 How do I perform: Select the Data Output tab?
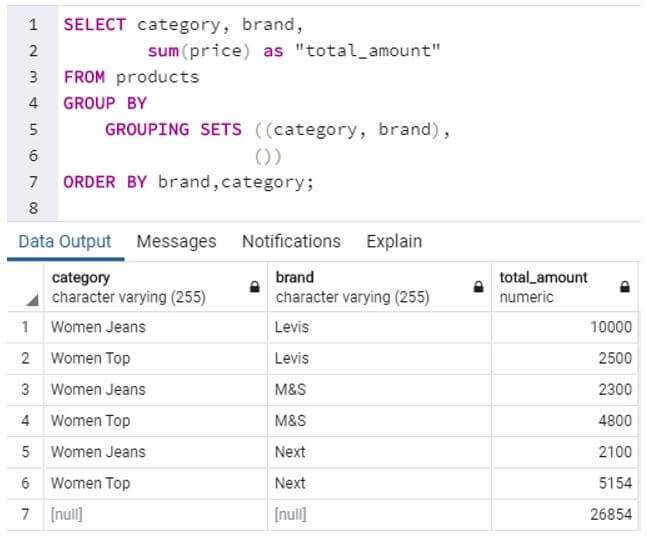pyautogui.click(x=65, y=241)
